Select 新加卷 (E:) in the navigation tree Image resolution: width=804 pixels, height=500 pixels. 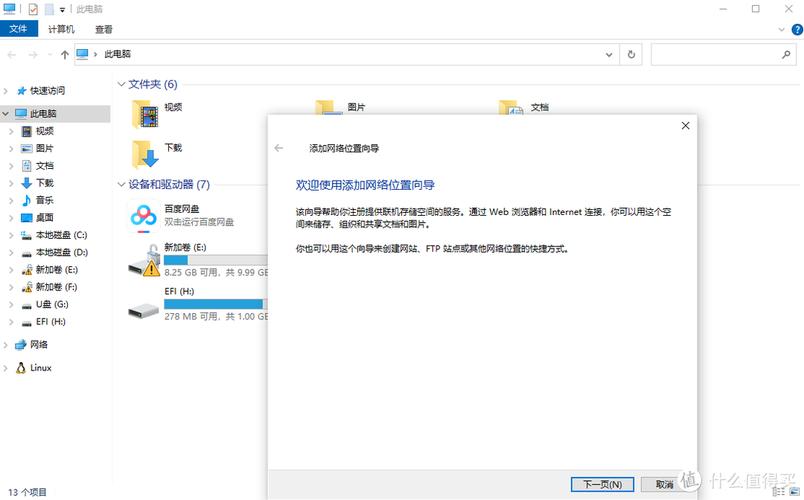(56, 270)
